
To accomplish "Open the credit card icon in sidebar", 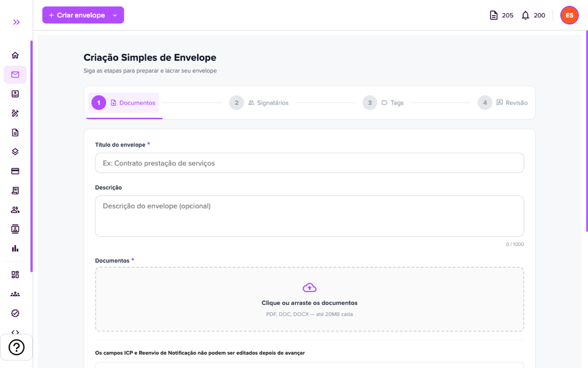I will (x=15, y=171).
